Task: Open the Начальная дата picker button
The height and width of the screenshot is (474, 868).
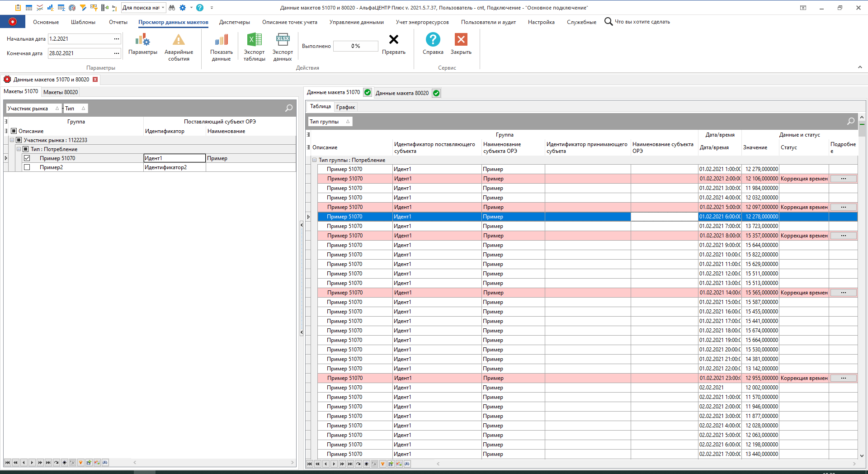Action: pos(117,39)
